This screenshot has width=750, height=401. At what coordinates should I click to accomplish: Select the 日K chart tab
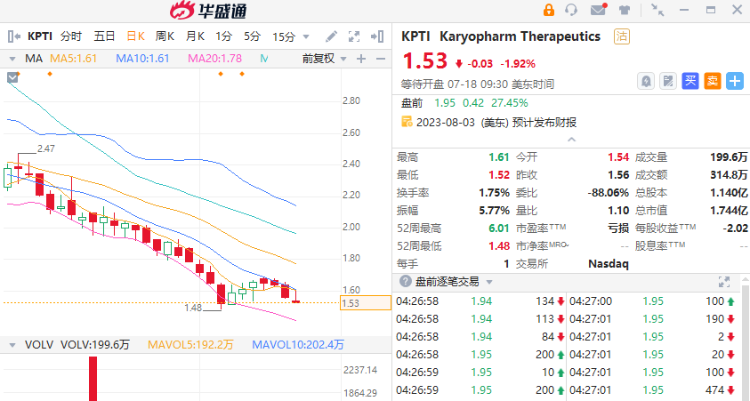(x=136, y=36)
